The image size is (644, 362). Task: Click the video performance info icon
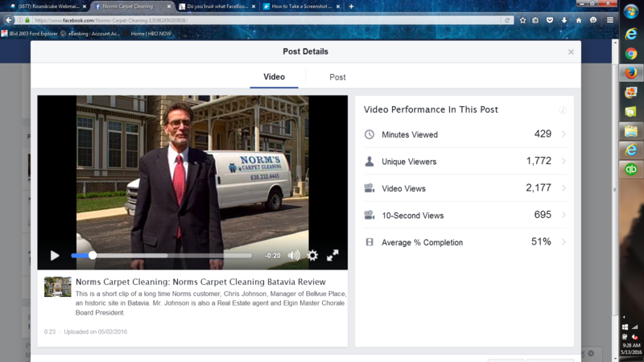coord(563,110)
